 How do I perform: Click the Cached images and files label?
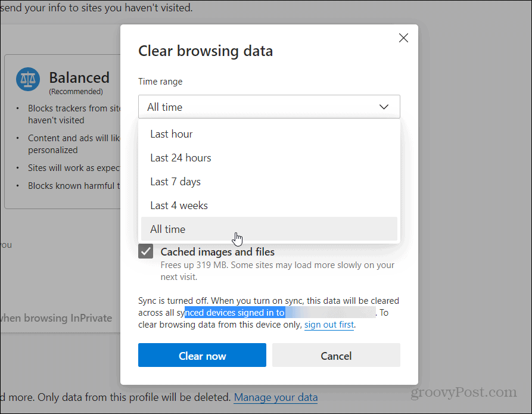pos(217,252)
